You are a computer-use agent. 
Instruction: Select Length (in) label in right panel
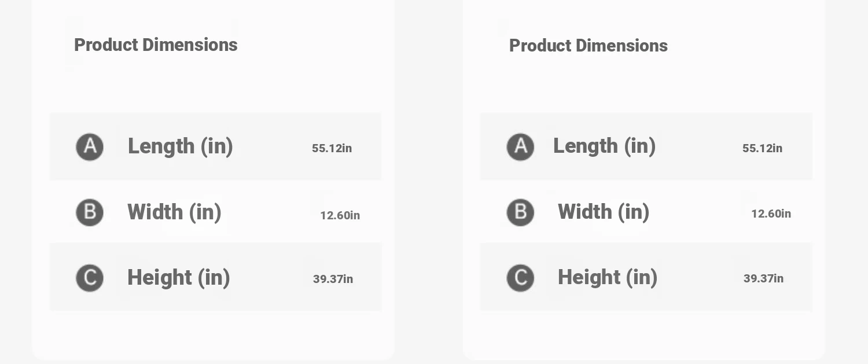[x=605, y=146]
